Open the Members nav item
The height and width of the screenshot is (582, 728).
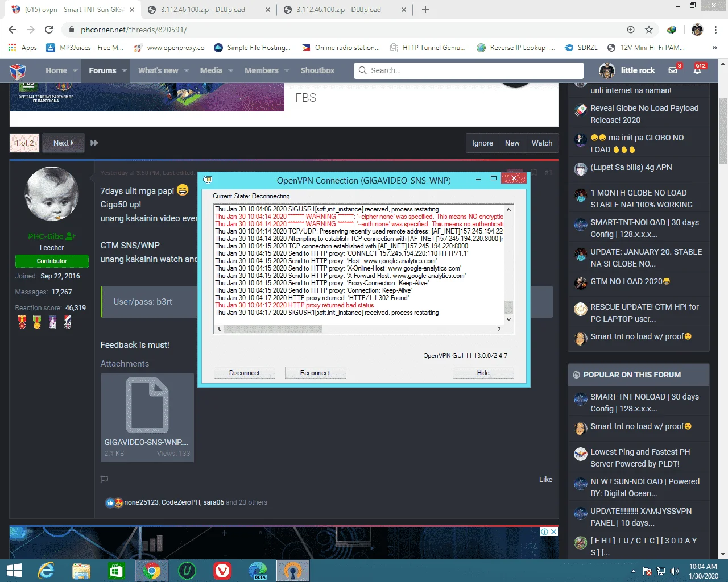click(261, 70)
